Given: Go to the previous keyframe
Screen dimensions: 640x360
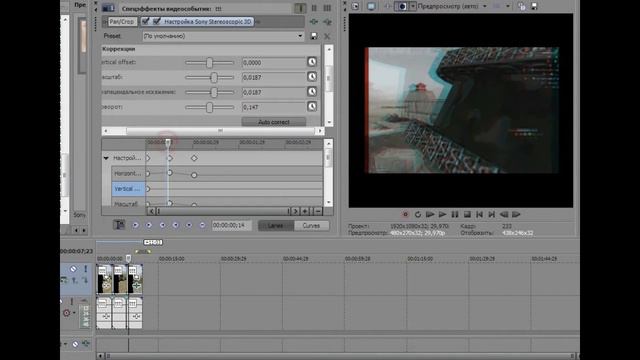Looking at the screenshot, I should point(149,225).
